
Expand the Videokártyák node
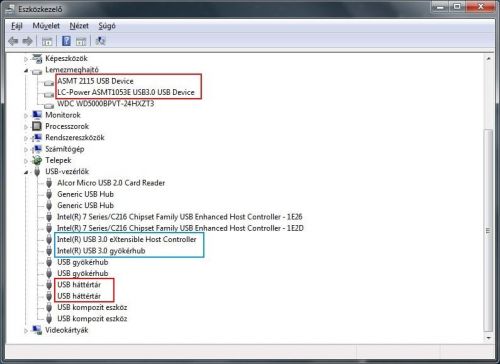pyautogui.click(x=26, y=331)
